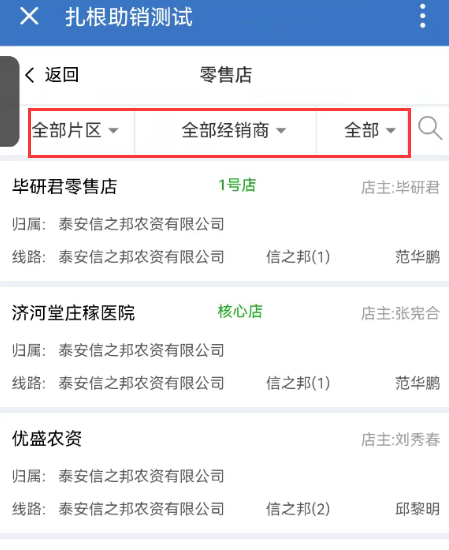Click the 零售店 page title
449x550 pixels.
tap(226, 75)
